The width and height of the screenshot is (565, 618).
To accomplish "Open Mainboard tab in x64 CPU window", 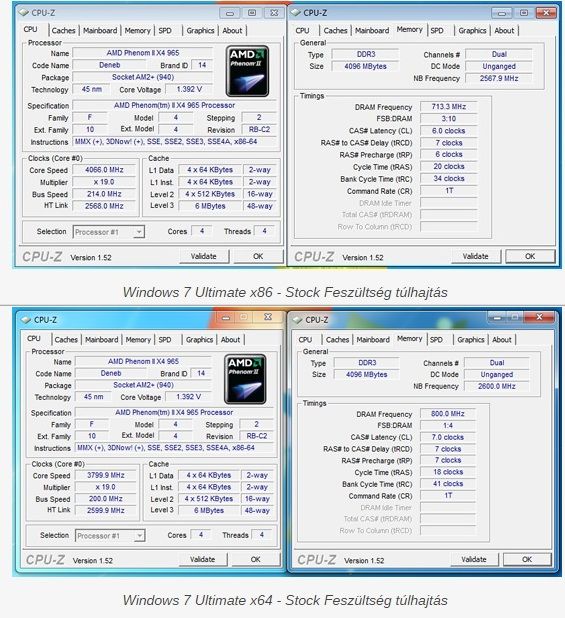I will point(102,339).
